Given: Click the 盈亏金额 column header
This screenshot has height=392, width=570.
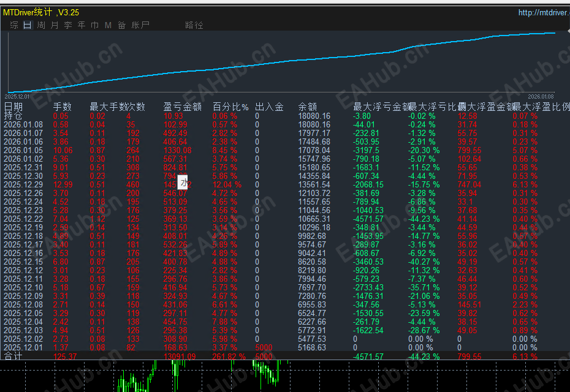Looking at the screenshot, I should 182,107.
